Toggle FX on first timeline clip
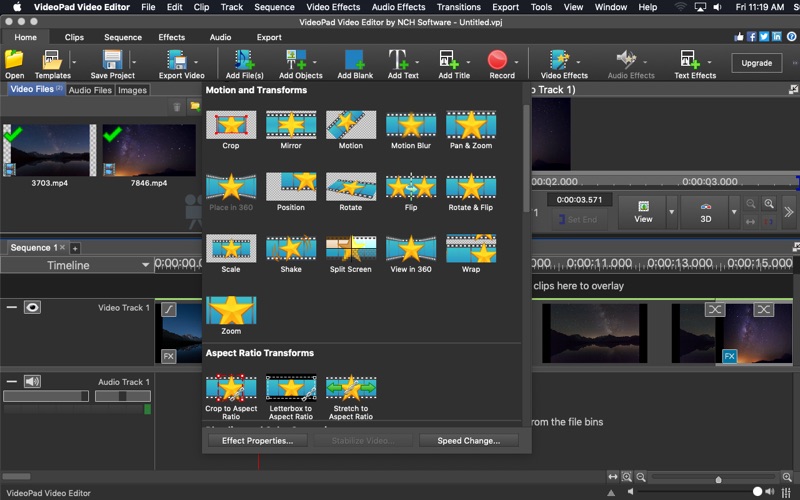800x500 pixels. pyautogui.click(x=169, y=355)
